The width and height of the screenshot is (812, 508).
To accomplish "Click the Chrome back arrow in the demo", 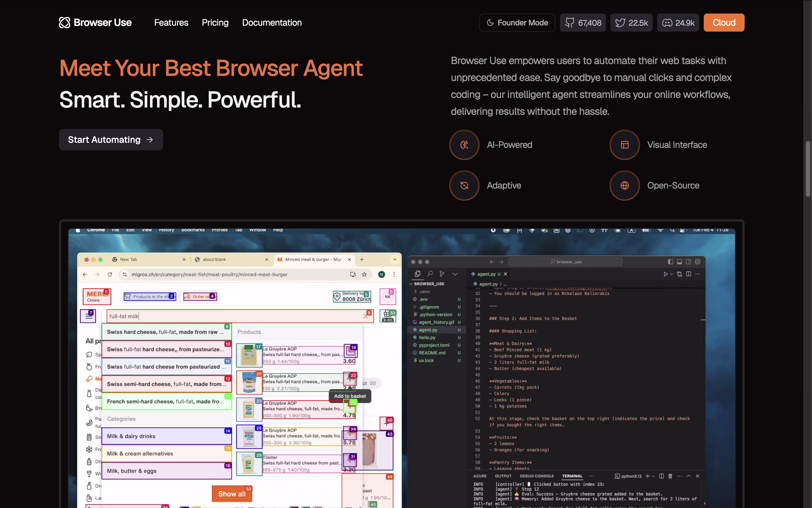I will (85, 275).
